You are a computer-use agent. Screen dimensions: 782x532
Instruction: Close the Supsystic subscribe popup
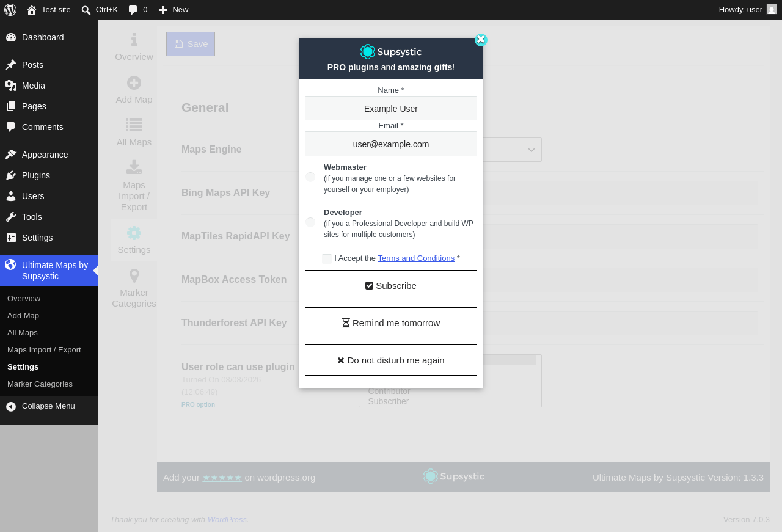pyautogui.click(x=481, y=40)
